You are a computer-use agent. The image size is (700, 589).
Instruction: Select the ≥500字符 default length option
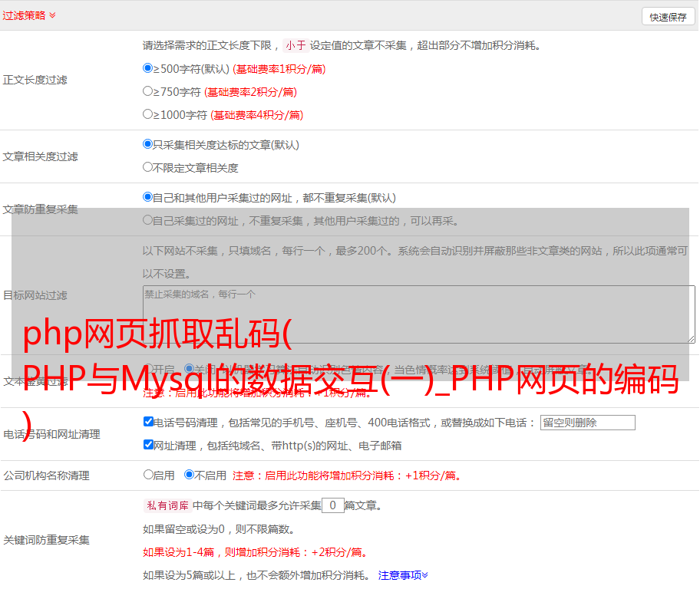coord(147,67)
